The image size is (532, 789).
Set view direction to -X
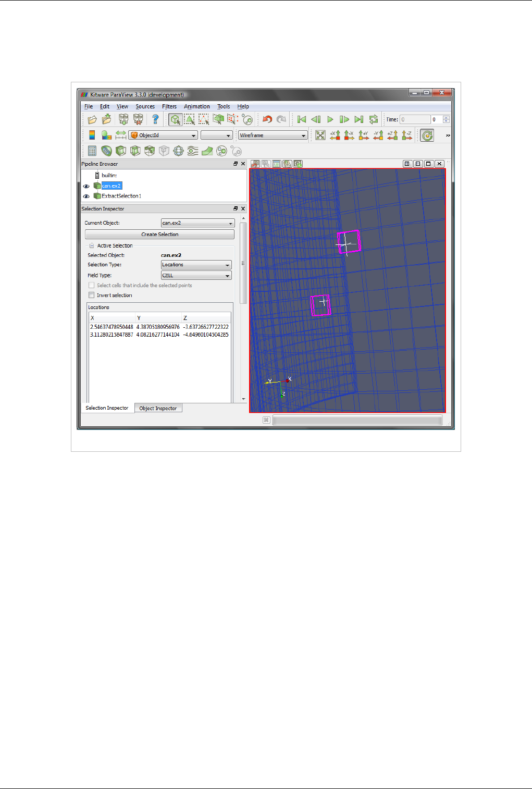pos(349,135)
